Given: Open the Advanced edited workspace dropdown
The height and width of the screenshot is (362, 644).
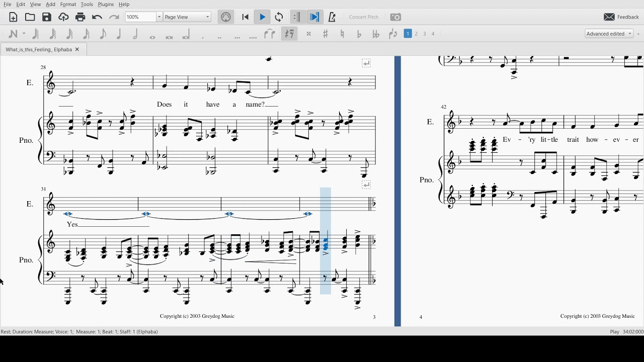Looking at the screenshot, I should tap(609, 34).
